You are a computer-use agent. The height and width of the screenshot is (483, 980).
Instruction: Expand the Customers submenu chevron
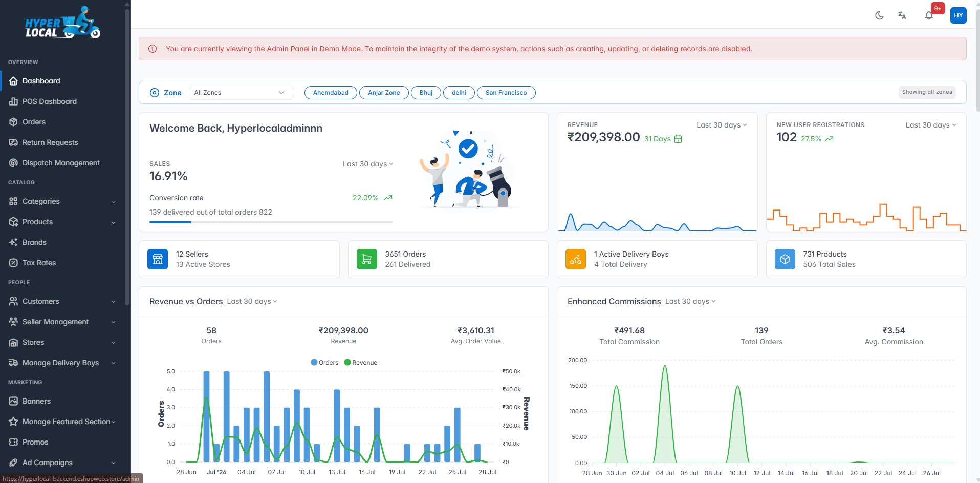(113, 302)
